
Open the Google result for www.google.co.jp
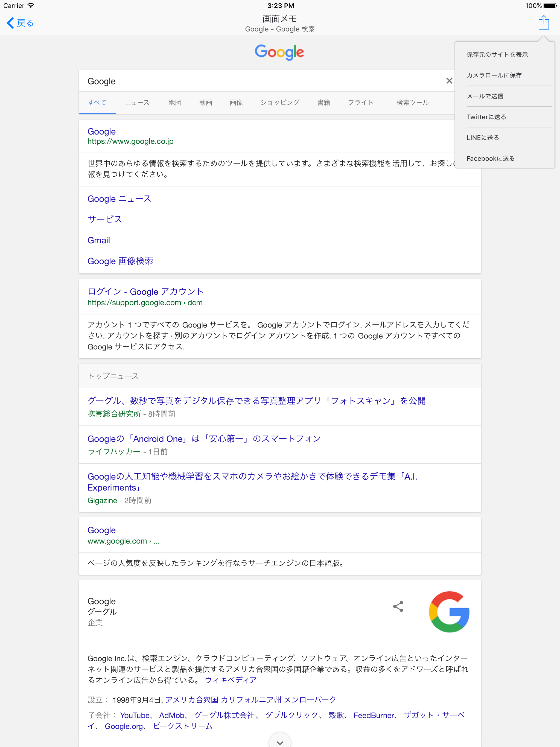(x=101, y=131)
